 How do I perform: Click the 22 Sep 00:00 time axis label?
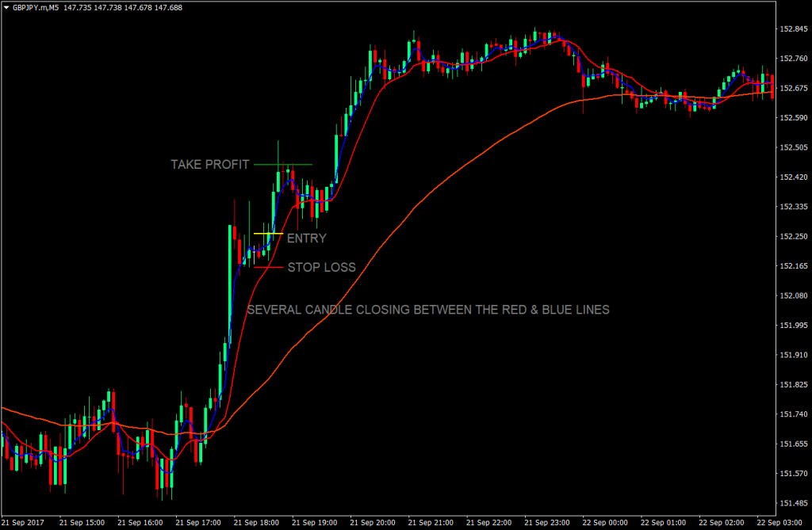pyautogui.click(x=605, y=523)
